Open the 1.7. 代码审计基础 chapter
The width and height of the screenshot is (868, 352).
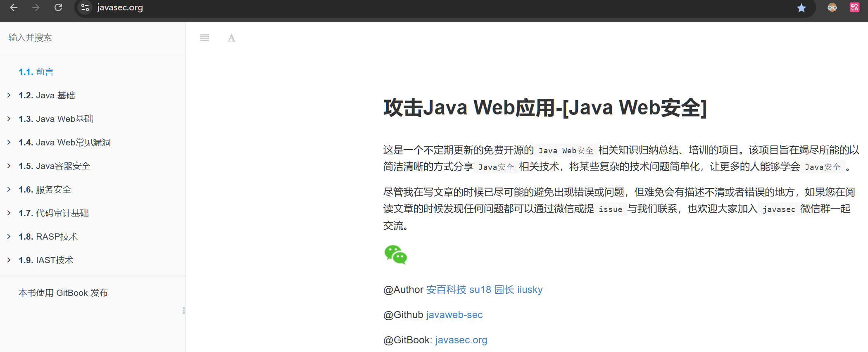[x=54, y=213]
